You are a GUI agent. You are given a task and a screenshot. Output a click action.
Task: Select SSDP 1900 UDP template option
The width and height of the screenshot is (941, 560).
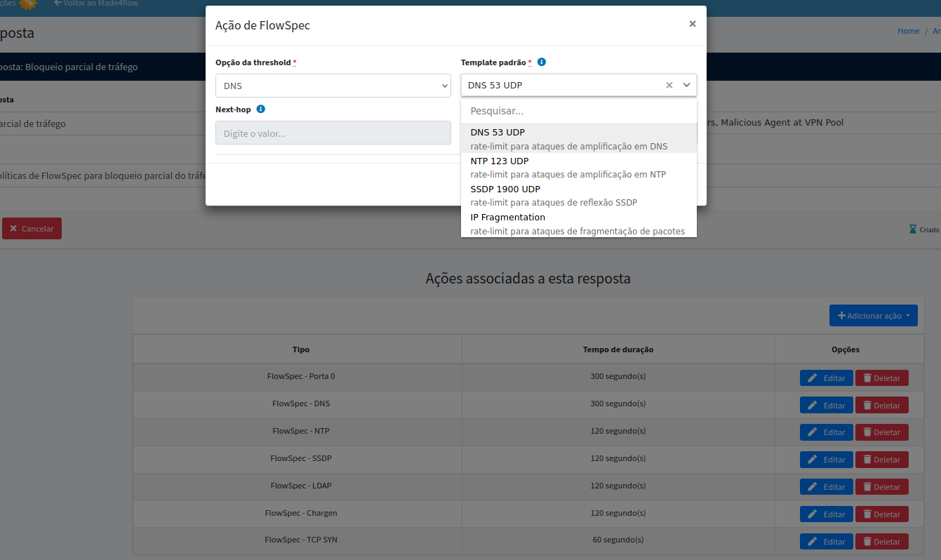point(579,195)
